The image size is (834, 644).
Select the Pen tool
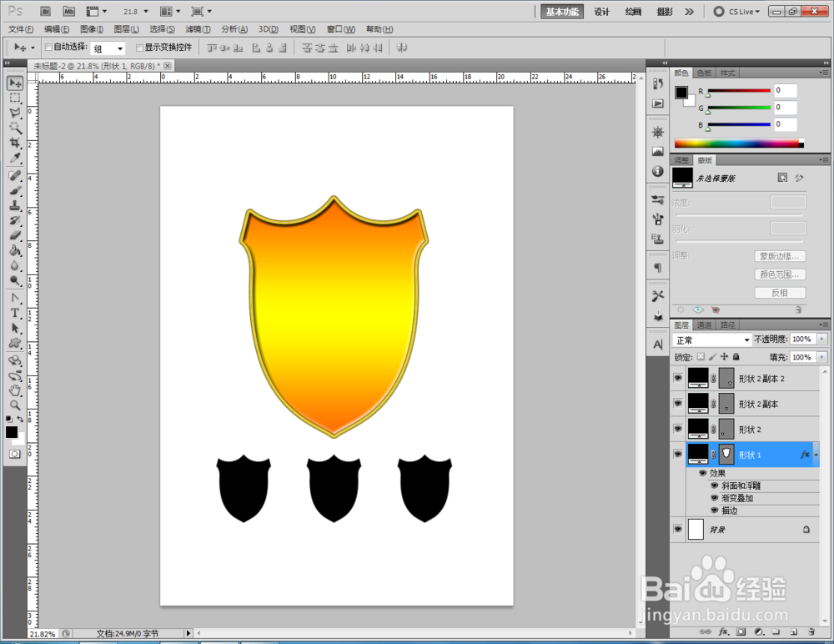coord(15,298)
